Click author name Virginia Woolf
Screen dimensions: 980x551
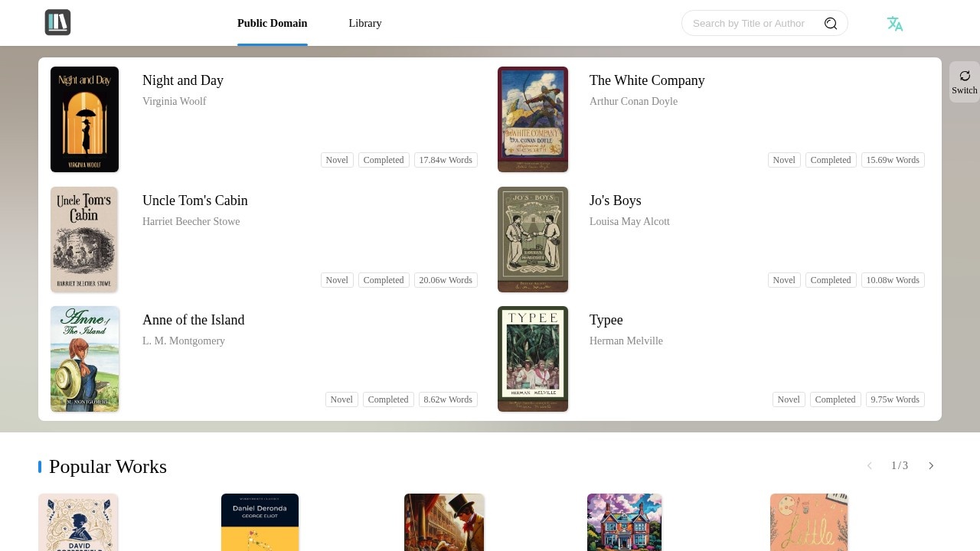point(175,101)
